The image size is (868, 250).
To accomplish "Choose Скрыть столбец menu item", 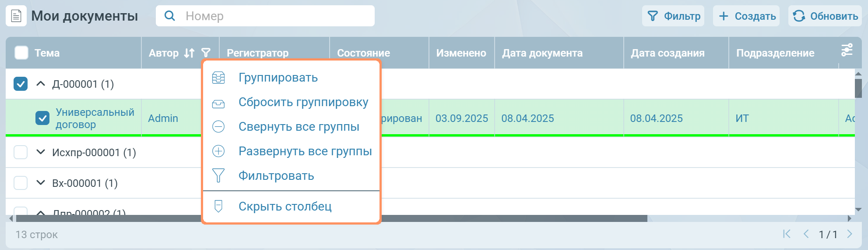I will [x=285, y=206].
